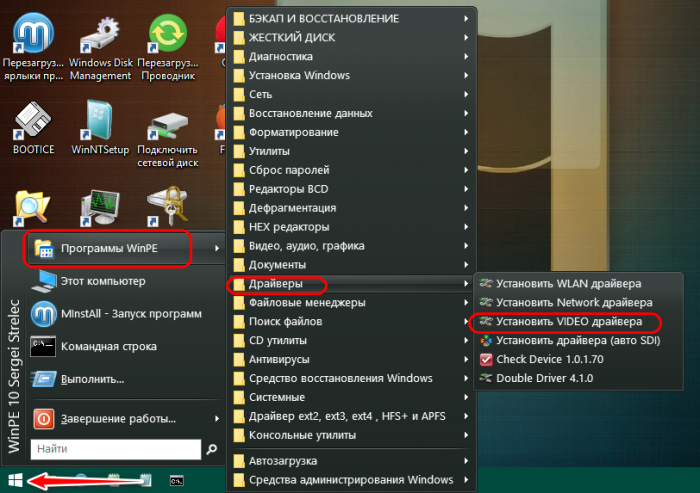The image size is (700, 493).
Task: Click the Командная строка console icon
Action: click(x=43, y=347)
